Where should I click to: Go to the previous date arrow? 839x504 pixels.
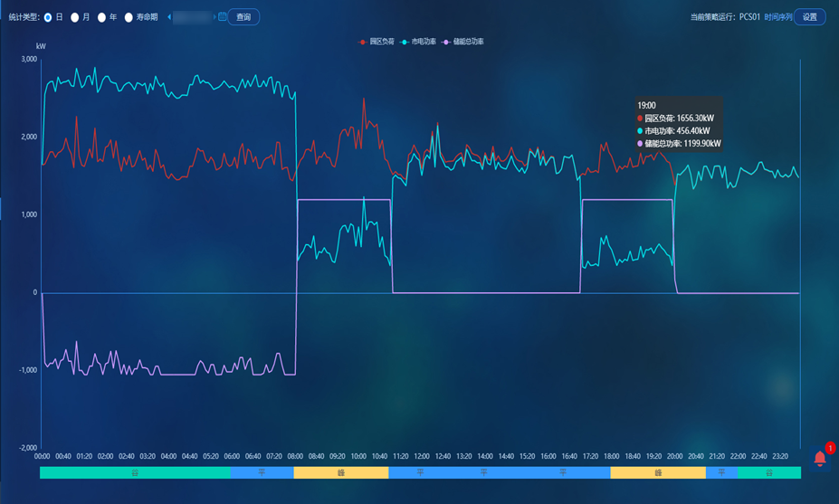pyautogui.click(x=169, y=17)
